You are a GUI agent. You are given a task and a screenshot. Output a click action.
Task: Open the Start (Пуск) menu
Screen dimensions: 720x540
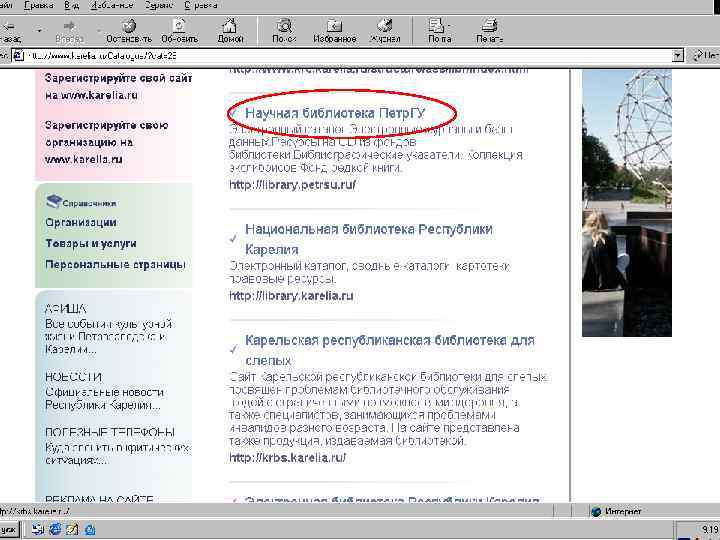(x=9, y=530)
